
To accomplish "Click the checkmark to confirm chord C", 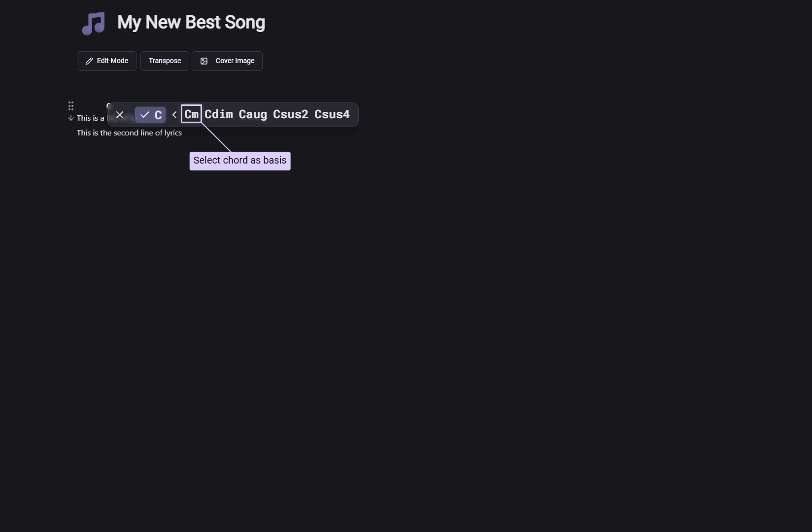I will [144, 115].
